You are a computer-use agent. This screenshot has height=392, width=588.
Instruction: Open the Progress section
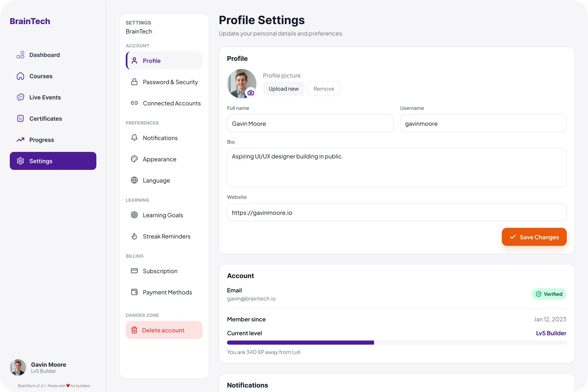53,140
